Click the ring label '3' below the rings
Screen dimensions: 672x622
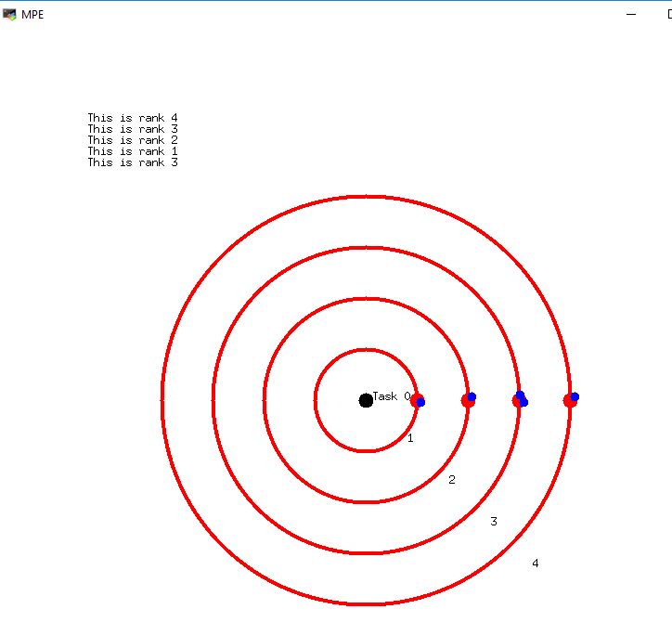coord(494,521)
